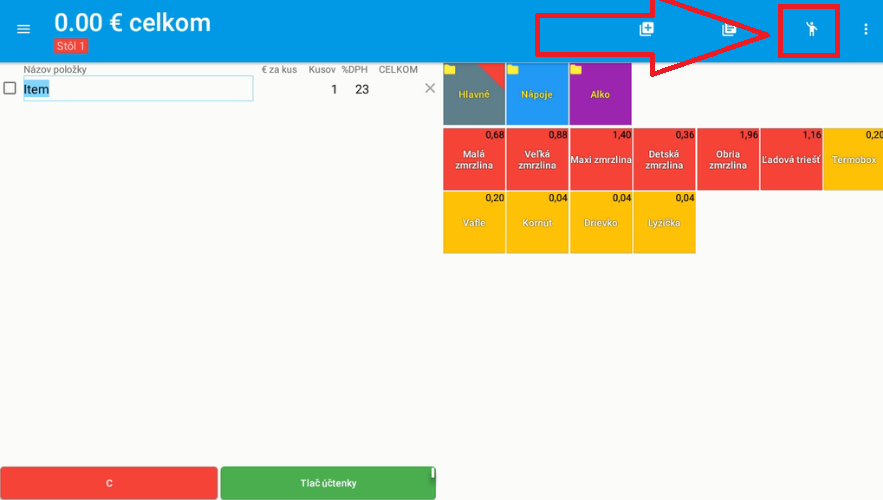
Task: Click the 23 VAT value under %DPH
Action: pyautogui.click(x=361, y=89)
